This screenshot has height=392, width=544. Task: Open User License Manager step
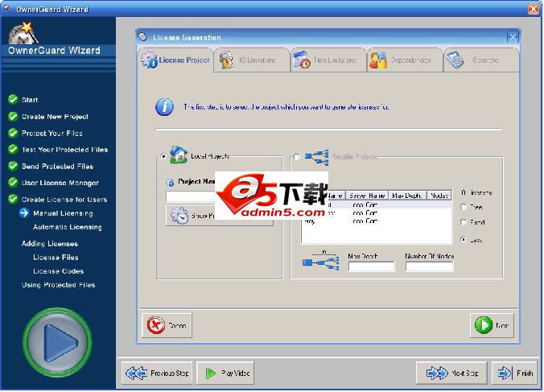pyautogui.click(x=60, y=183)
